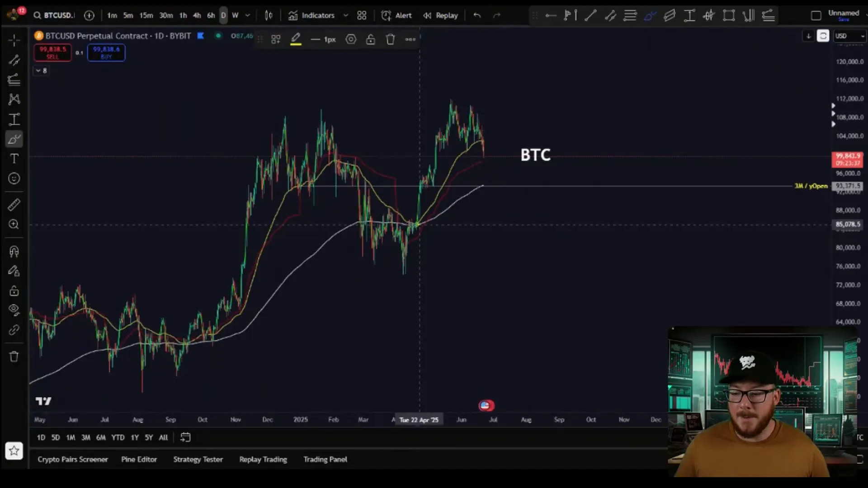Select the D daily timeframe
868x488 pixels.
[x=223, y=15]
